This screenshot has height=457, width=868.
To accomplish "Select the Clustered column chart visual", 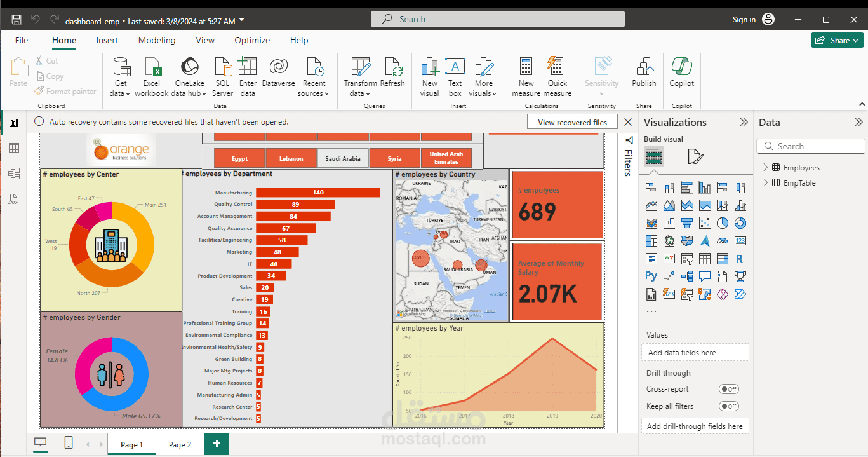I will point(704,188).
